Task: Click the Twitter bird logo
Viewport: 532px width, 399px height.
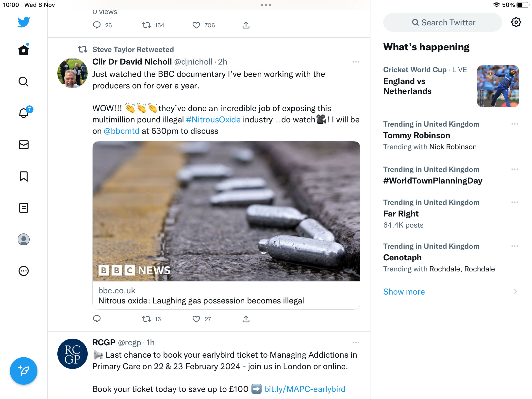Action: tap(24, 22)
